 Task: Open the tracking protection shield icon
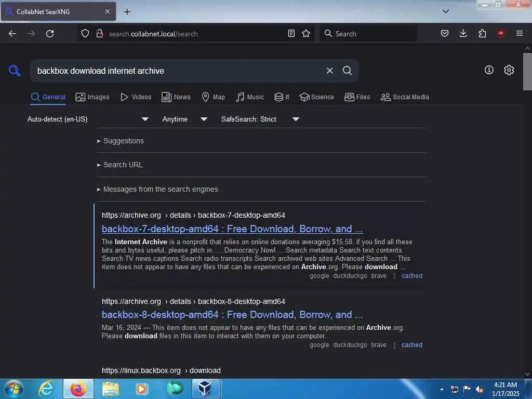85,33
